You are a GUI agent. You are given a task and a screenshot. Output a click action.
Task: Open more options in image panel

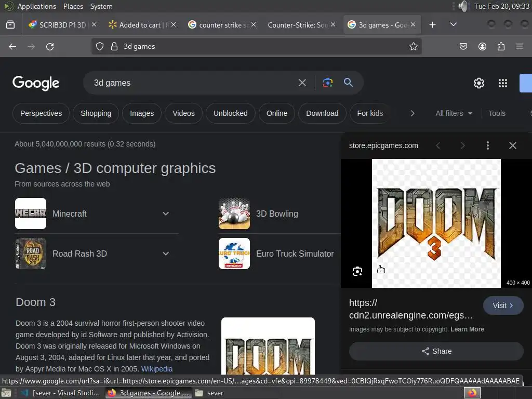487,145
